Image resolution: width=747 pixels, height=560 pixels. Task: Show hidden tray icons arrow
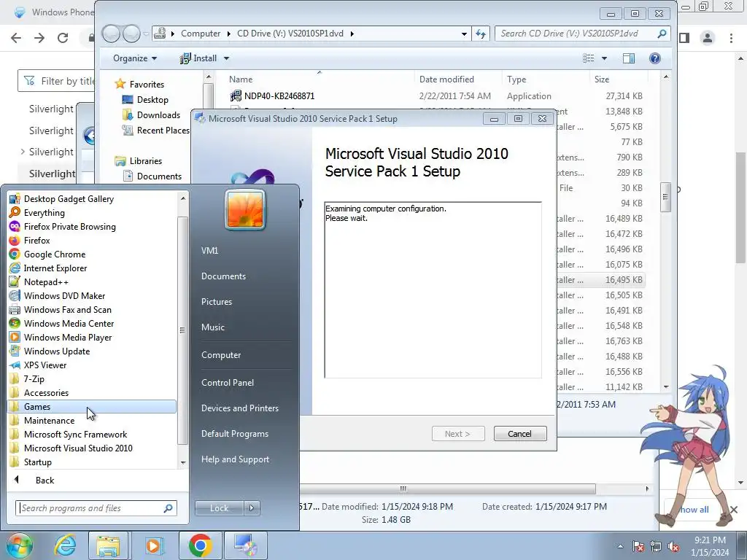click(x=620, y=546)
